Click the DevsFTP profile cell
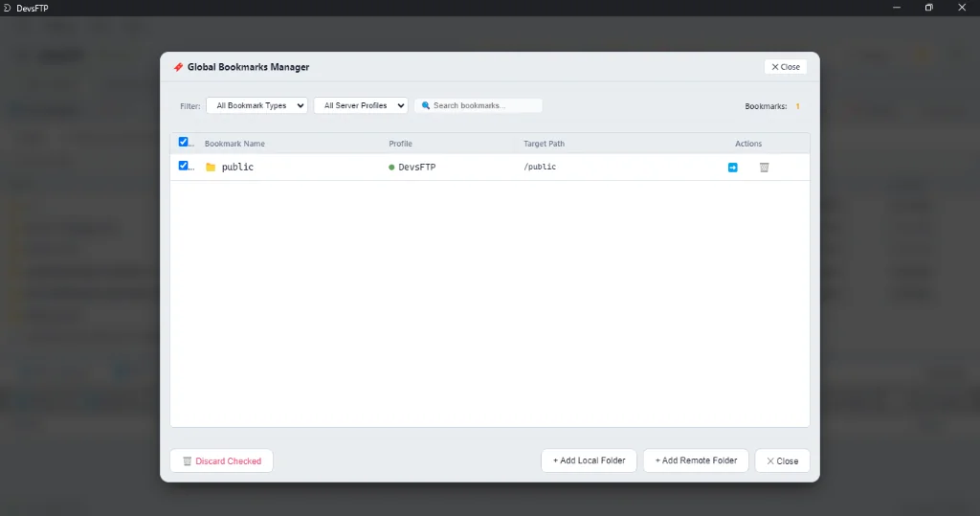The width and height of the screenshot is (980, 516). (417, 167)
